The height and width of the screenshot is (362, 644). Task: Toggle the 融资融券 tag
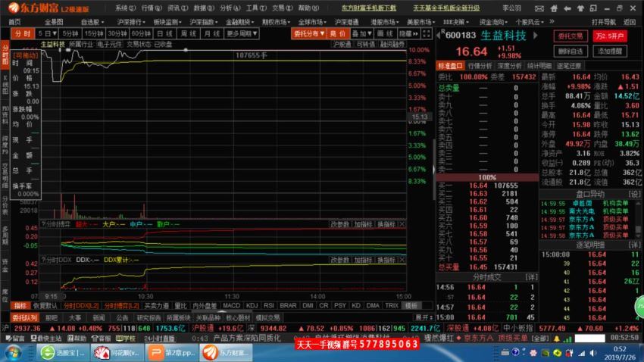(392, 44)
